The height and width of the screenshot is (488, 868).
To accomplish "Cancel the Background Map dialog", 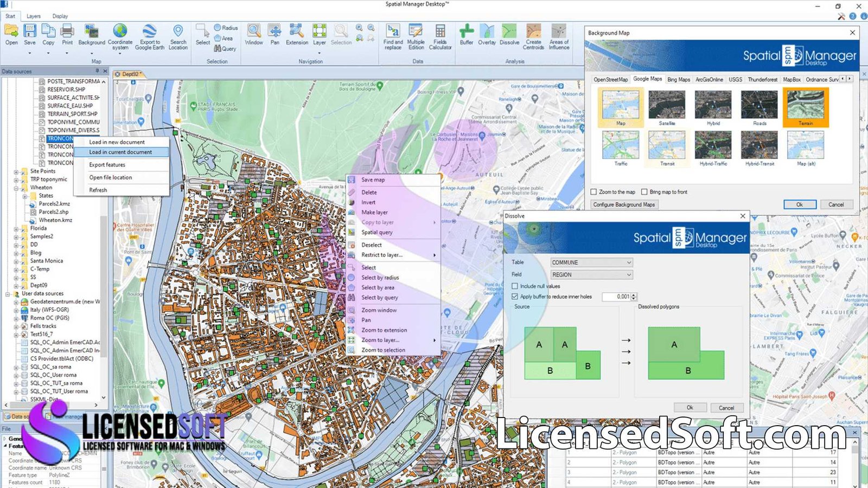I will click(x=836, y=205).
